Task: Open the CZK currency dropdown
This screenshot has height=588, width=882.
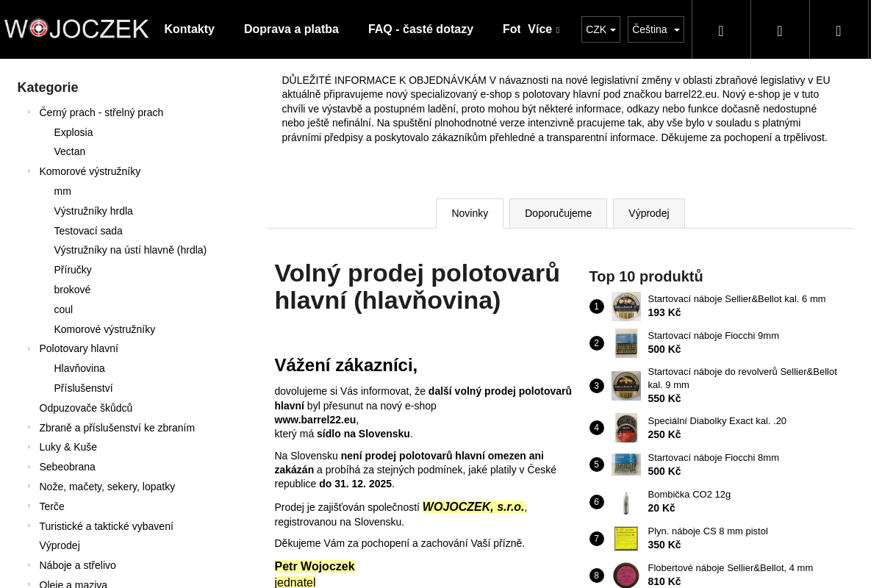Action: [x=600, y=29]
